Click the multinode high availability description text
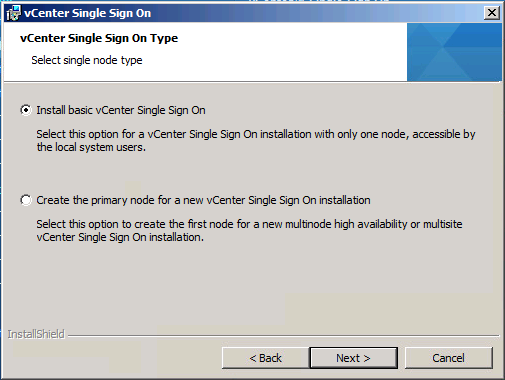This screenshot has width=505, height=380. pos(249,230)
